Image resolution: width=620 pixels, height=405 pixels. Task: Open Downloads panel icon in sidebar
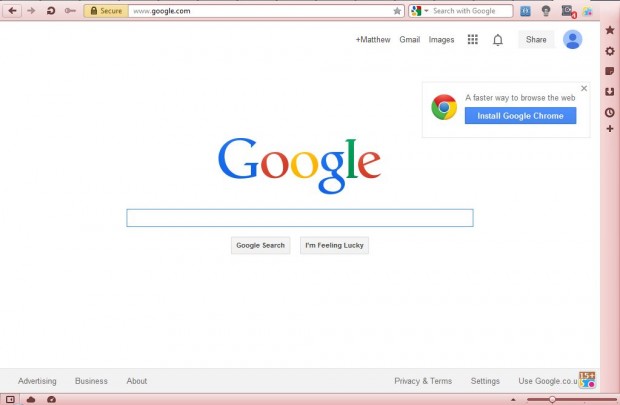tap(610, 92)
